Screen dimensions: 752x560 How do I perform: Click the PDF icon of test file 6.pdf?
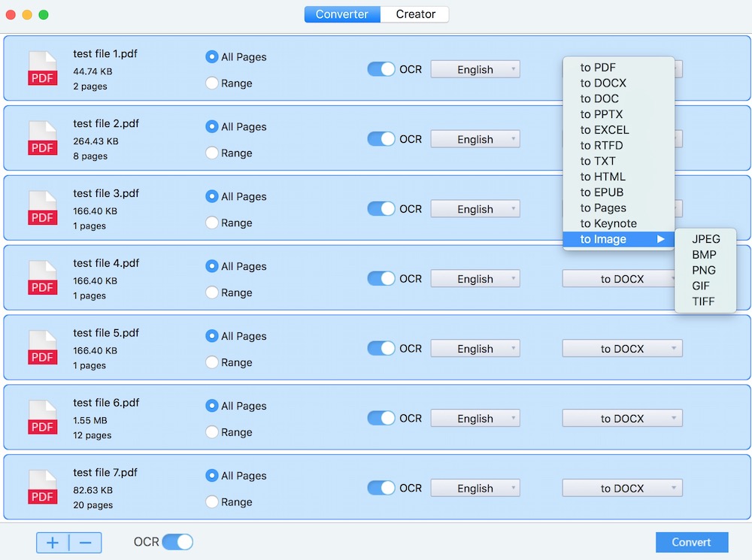[42, 418]
